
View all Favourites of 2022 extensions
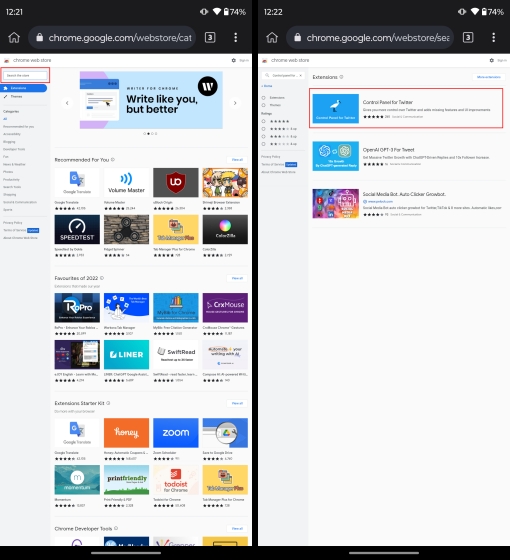(x=237, y=278)
